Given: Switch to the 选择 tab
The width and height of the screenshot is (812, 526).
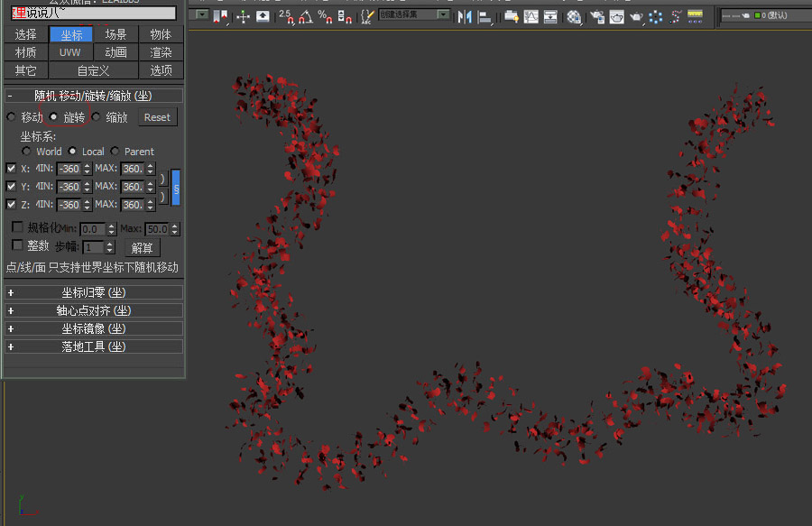Looking at the screenshot, I should point(26,34).
